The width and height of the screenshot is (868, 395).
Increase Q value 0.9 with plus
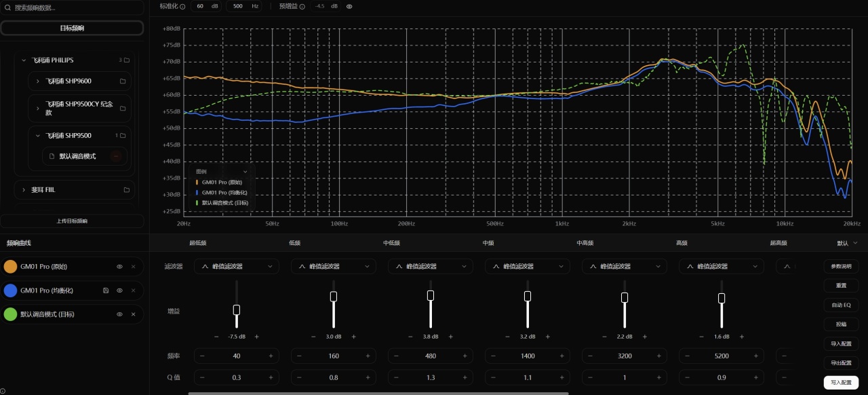[755, 377]
